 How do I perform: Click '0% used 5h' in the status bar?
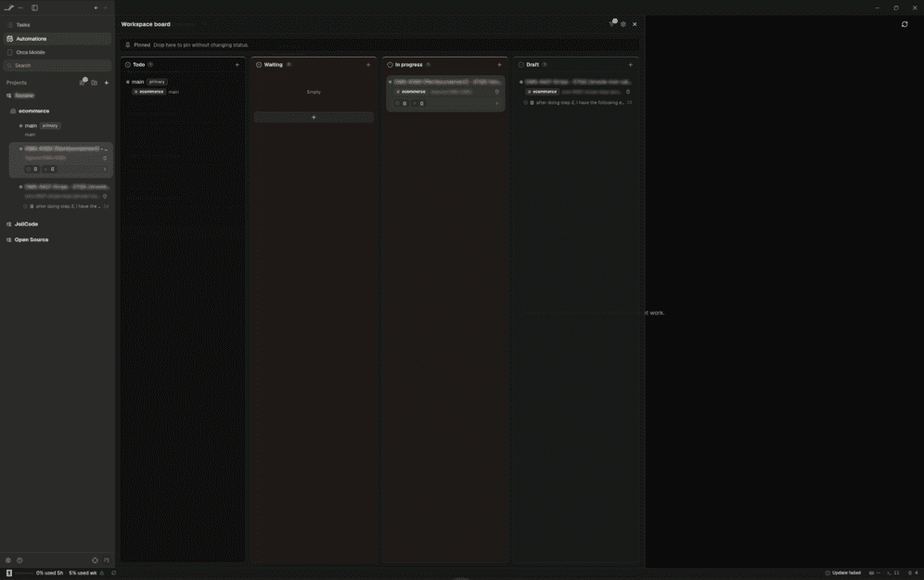(49, 573)
